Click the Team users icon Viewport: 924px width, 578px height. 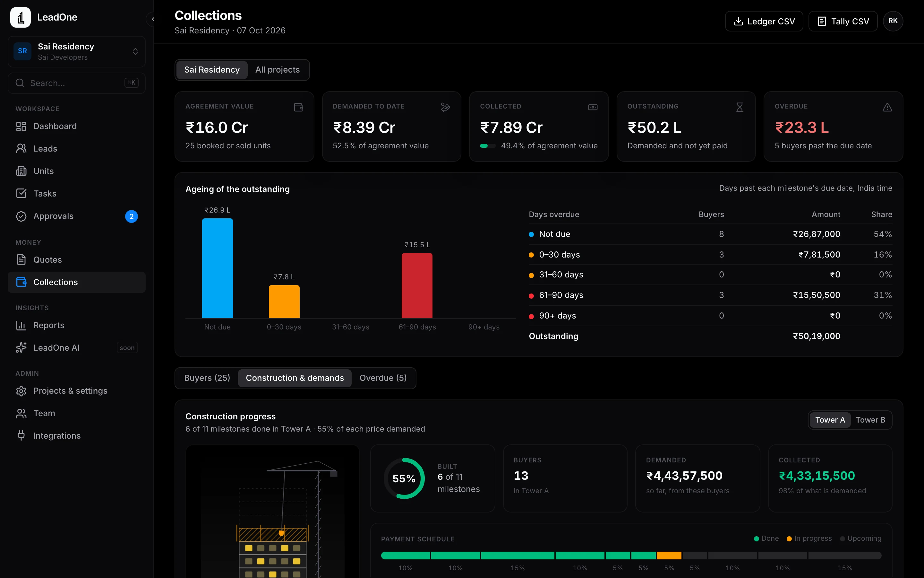21,413
